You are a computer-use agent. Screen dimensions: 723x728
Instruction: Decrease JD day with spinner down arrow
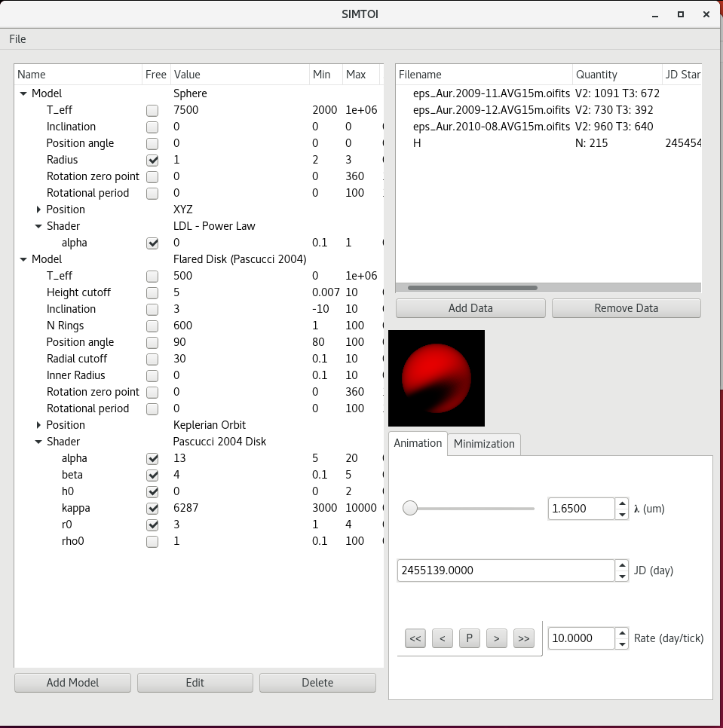(622, 576)
